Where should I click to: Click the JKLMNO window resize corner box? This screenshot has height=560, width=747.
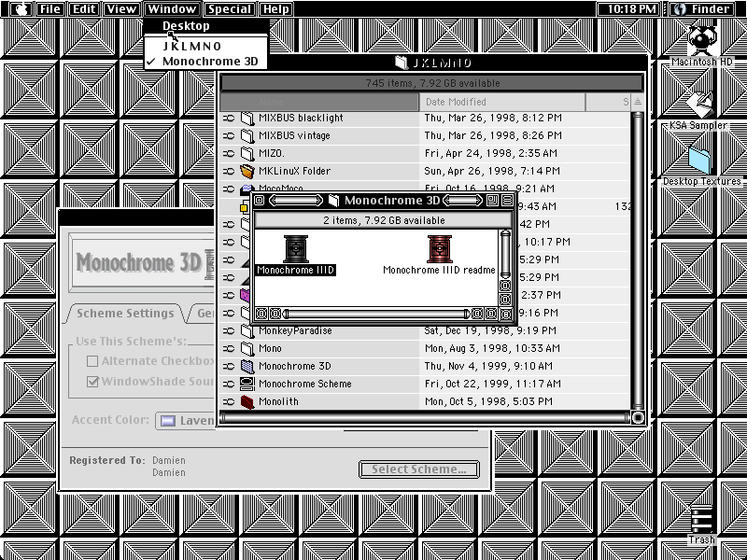click(x=638, y=418)
